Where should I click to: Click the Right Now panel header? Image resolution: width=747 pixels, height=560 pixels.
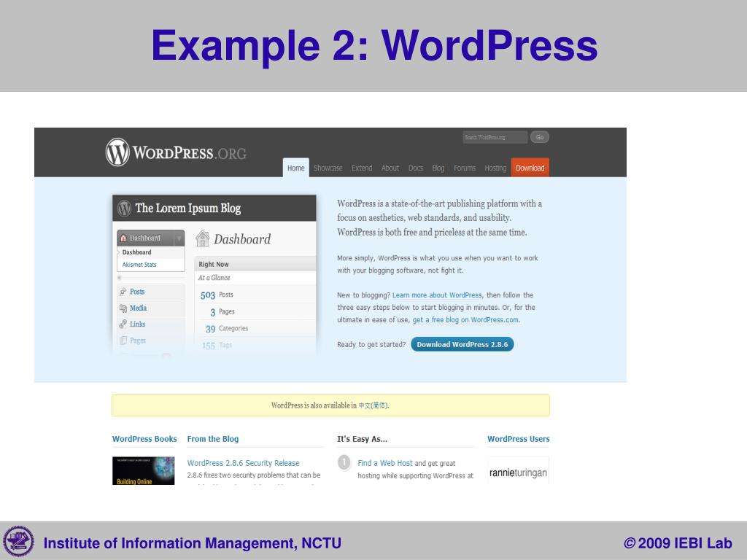(x=255, y=264)
